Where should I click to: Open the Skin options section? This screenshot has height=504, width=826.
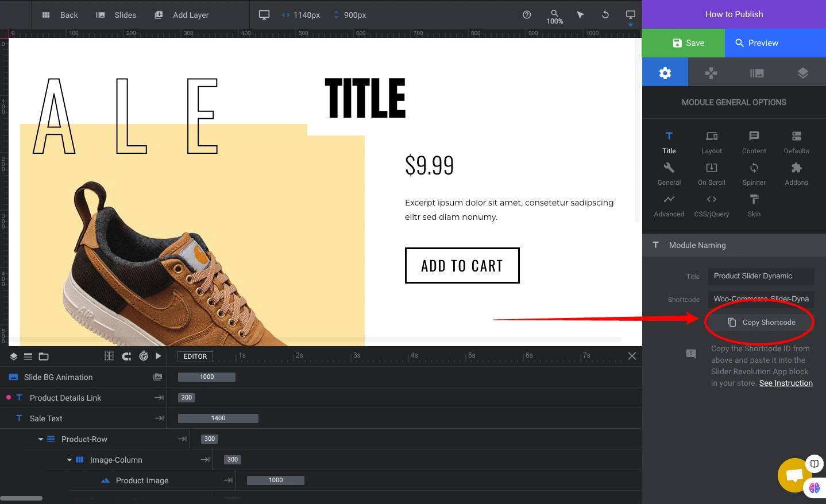pos(754,206)
